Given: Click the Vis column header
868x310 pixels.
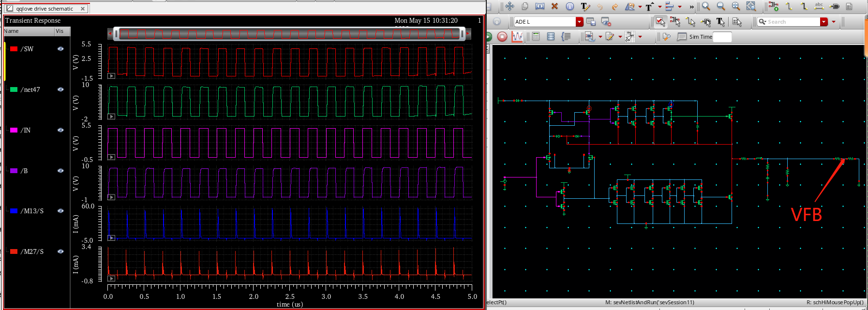Looking at the screenshot, I should click(x=60, y=31).
